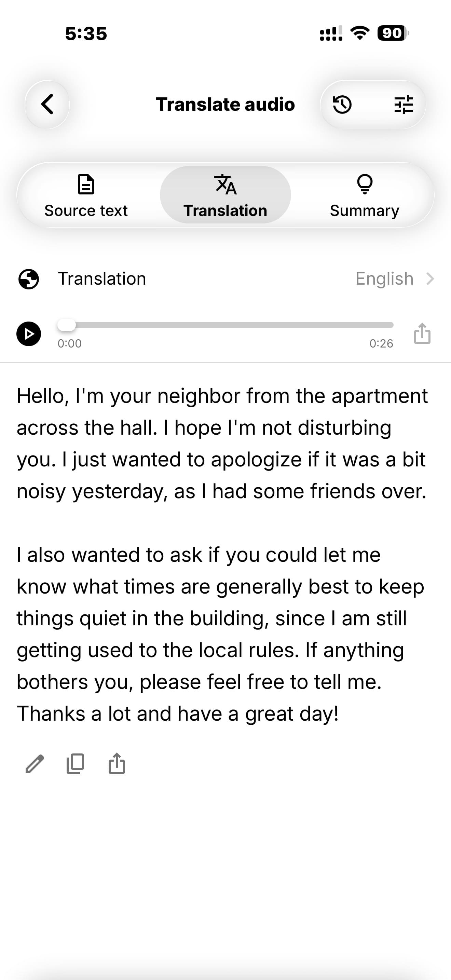This screenshot has width=451, height=980.
Task: Share the audio file via export icon
Action: [422, 334]
